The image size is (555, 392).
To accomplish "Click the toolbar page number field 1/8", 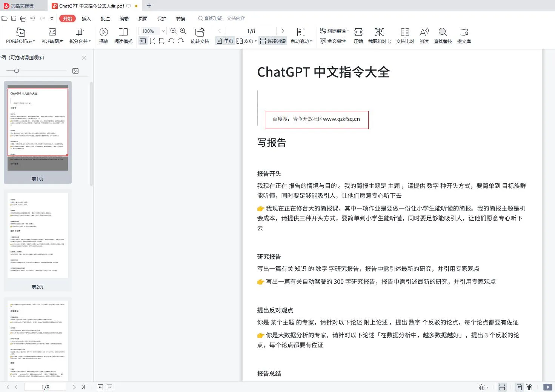I will 251,31.
